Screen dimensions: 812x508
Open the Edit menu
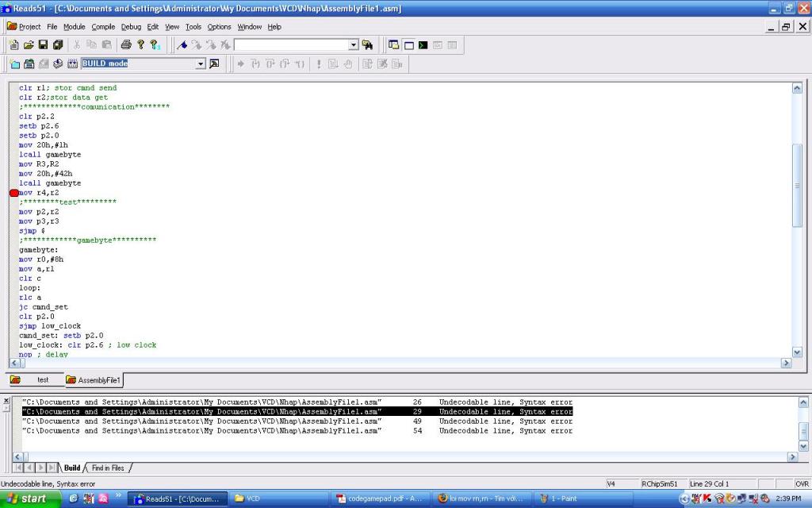[x=153, y=26]
